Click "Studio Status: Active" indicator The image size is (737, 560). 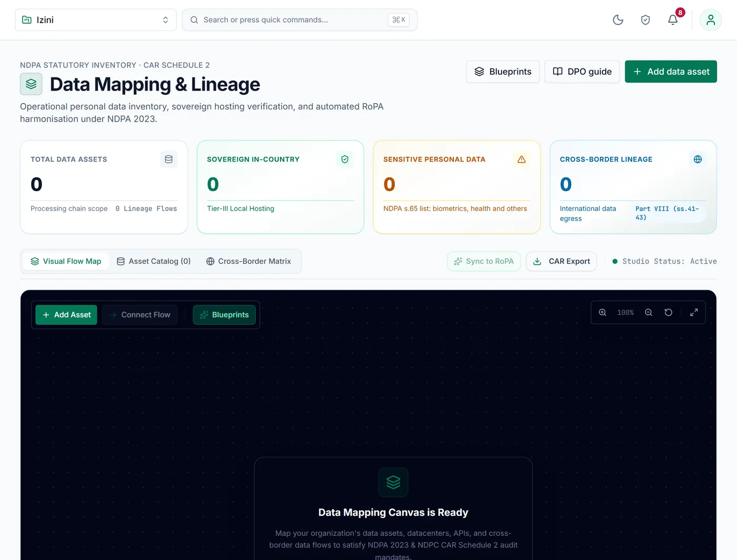pyautogui.click(x=664, y=262)
